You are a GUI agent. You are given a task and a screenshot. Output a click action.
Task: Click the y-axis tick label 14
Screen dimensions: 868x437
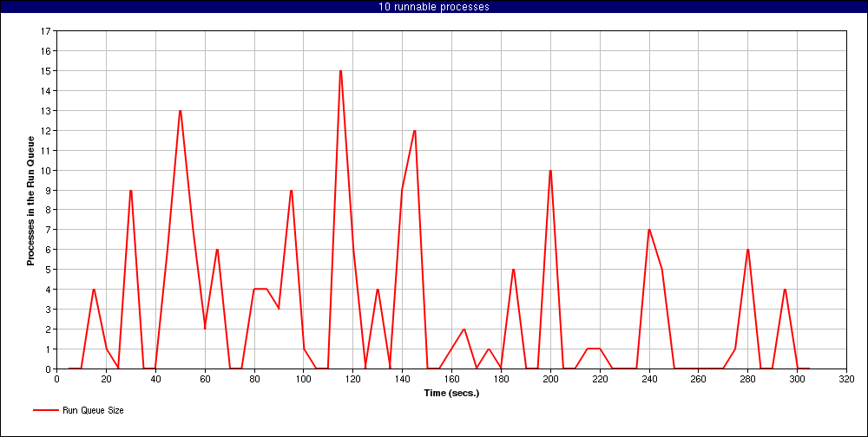click(47, 91)
